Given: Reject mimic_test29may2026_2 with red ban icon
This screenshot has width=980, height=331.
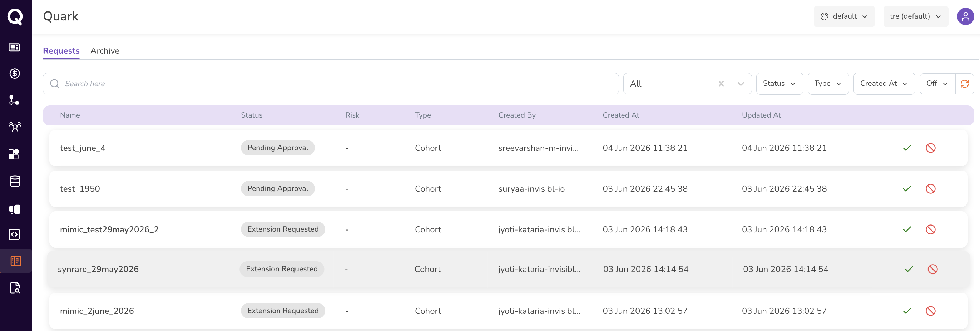Looking at the screenshot, I should pyautogui.click(x=931, y=229).
